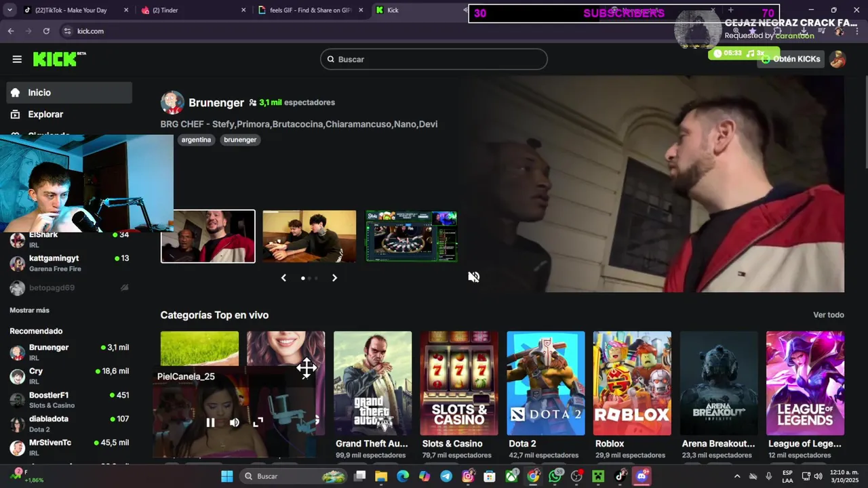Screen dimensions: 868x488
Task: Open WhatsApp from taskbar
Action: pyautogui.click(x=555, y=476)
